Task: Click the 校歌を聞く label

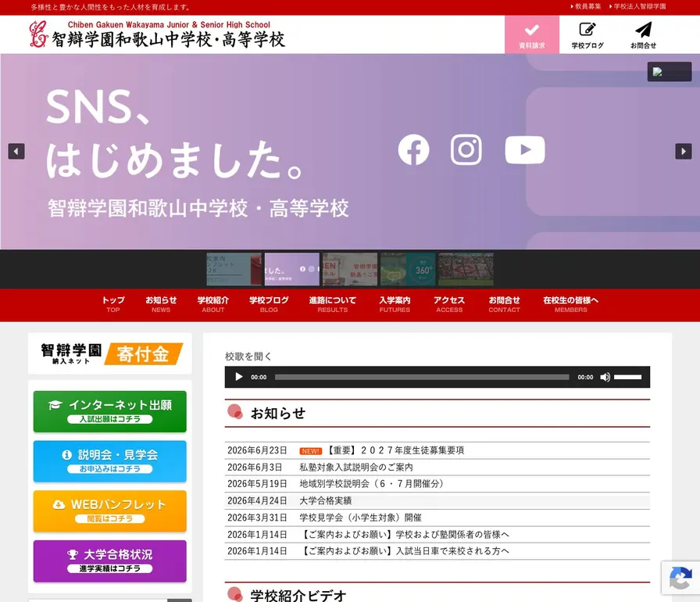Action: [x=248, y=357]
